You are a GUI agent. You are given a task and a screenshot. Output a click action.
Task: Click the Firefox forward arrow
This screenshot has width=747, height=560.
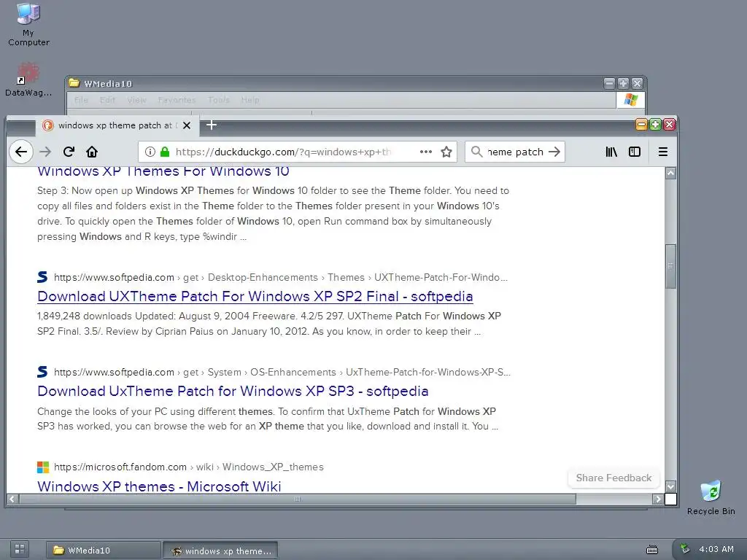point(45,152)
